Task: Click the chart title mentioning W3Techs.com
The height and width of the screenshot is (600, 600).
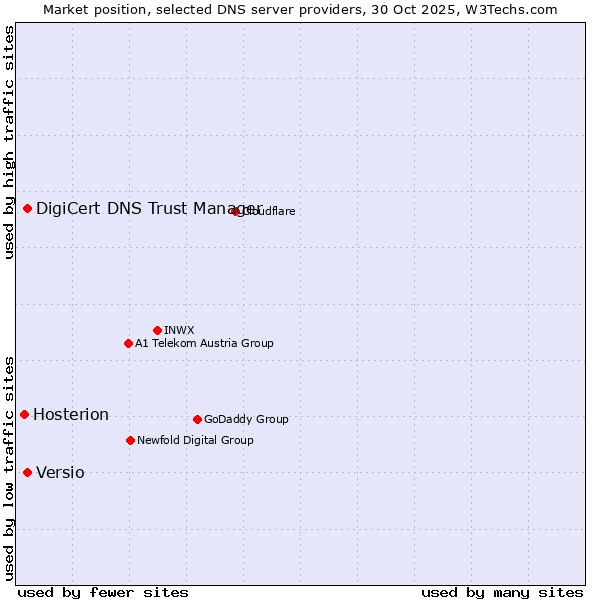Action: [x=300, y=9]
